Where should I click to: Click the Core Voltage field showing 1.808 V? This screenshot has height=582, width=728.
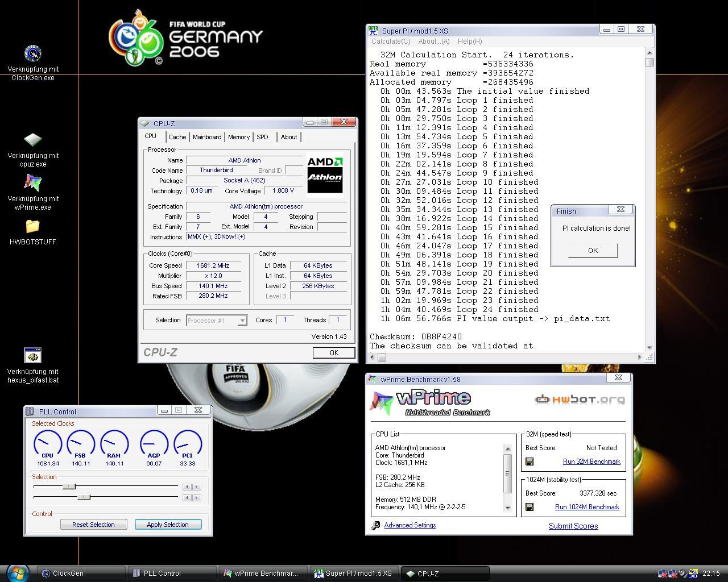coord(283,191)
